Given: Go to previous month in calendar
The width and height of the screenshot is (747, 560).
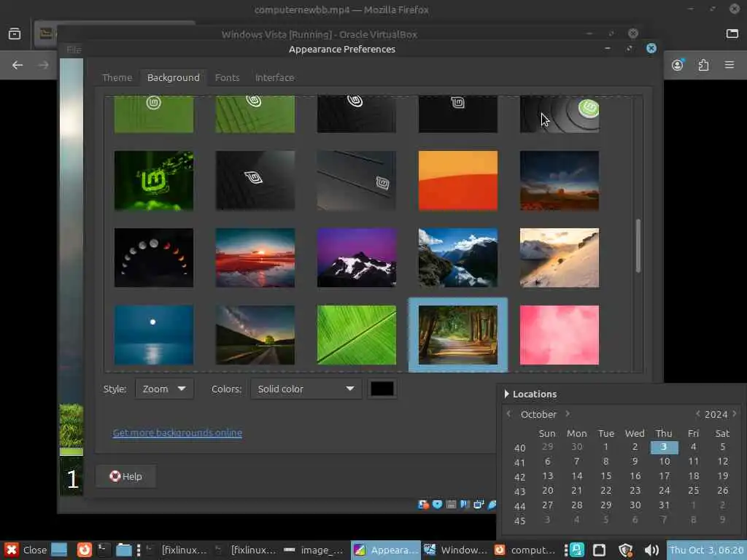Looking at the screenshot, I should pyautogui.click(x=508, y=414).
